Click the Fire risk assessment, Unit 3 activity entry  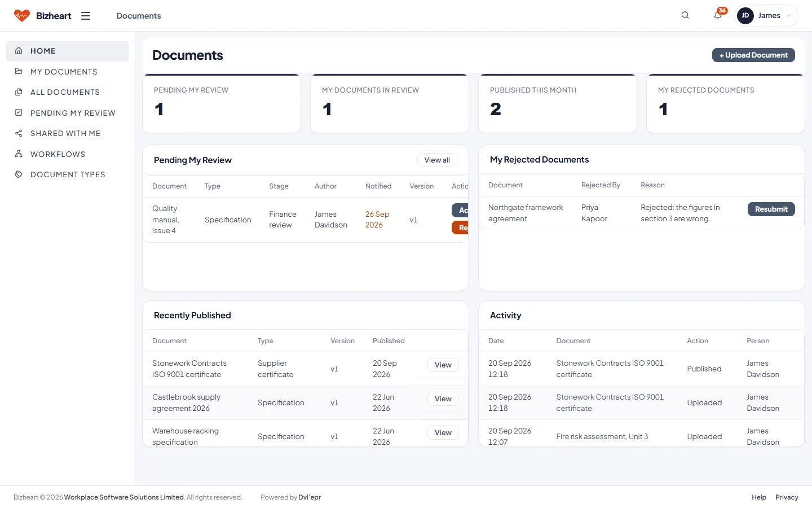(x=602, y=436)
